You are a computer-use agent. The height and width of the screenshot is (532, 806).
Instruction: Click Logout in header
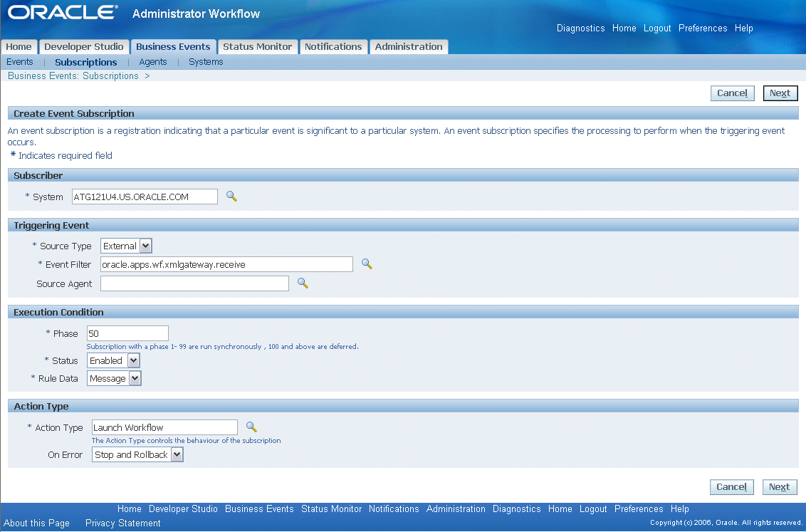[657, 28]
